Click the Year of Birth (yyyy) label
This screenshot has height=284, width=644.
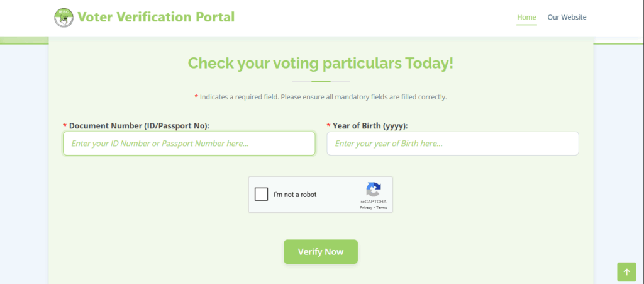[370, 126]
